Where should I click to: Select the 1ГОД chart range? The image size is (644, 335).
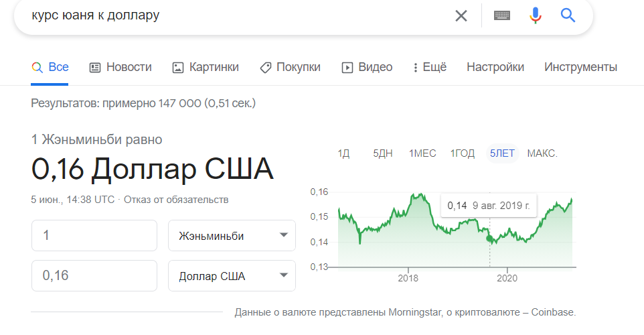tap(463, 153)
